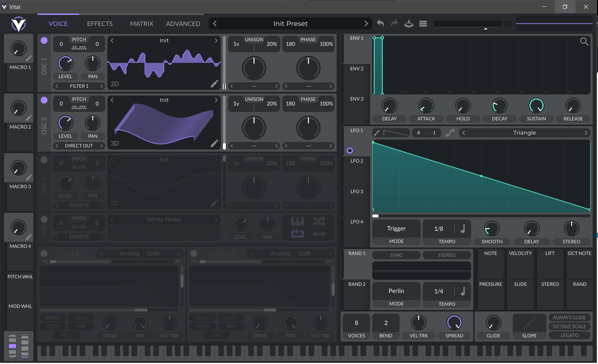The image size is (598, 364).
Task: Edit the MACRO 1 pencil icon
Action: pyautogui.click(x=29, y=58)
